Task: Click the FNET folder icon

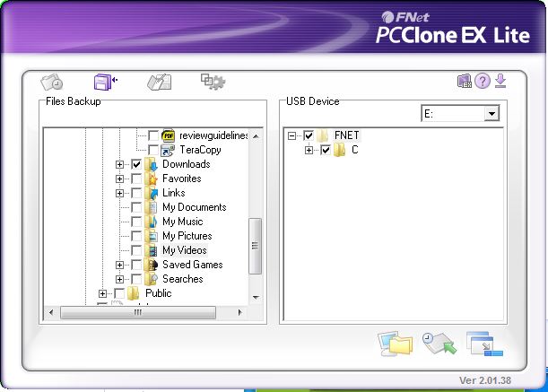Action: coord(323,135)
